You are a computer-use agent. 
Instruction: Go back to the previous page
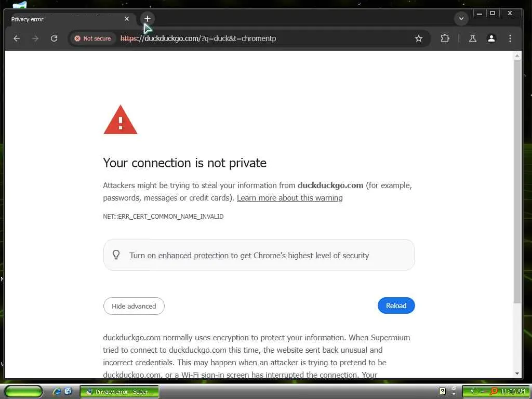click(x=16, y=38)
